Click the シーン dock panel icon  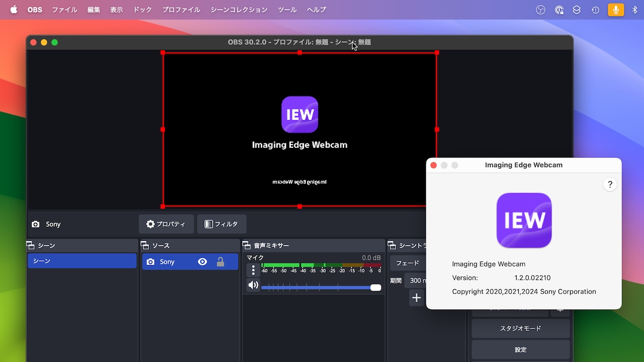point(30,245)
